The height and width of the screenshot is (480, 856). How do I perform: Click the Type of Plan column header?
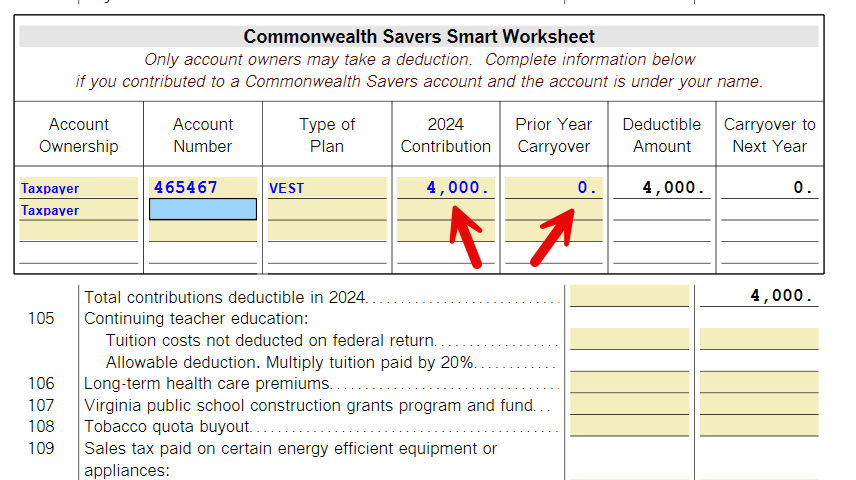pyautogui.click(x=327, y=135)
